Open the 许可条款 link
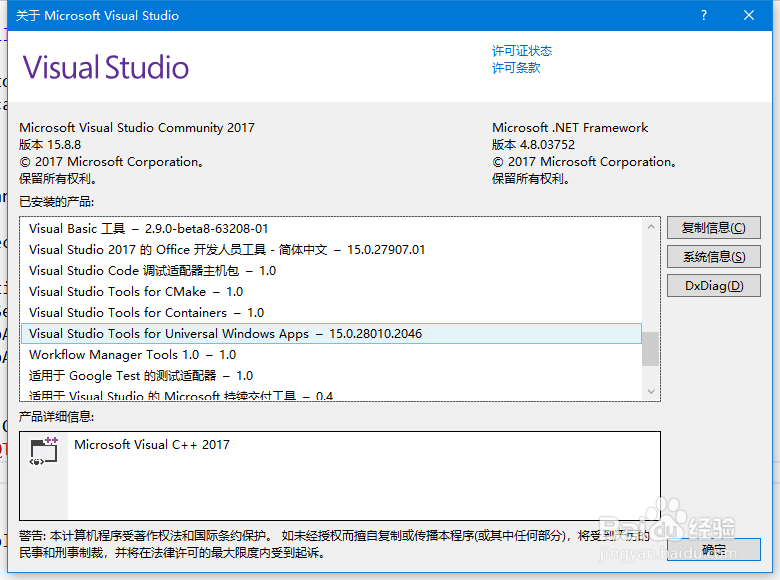 [516, 68]
